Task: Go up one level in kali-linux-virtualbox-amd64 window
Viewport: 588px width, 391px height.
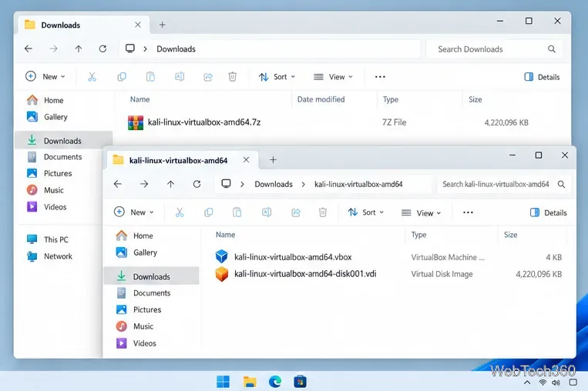Action: coord(170,184)
